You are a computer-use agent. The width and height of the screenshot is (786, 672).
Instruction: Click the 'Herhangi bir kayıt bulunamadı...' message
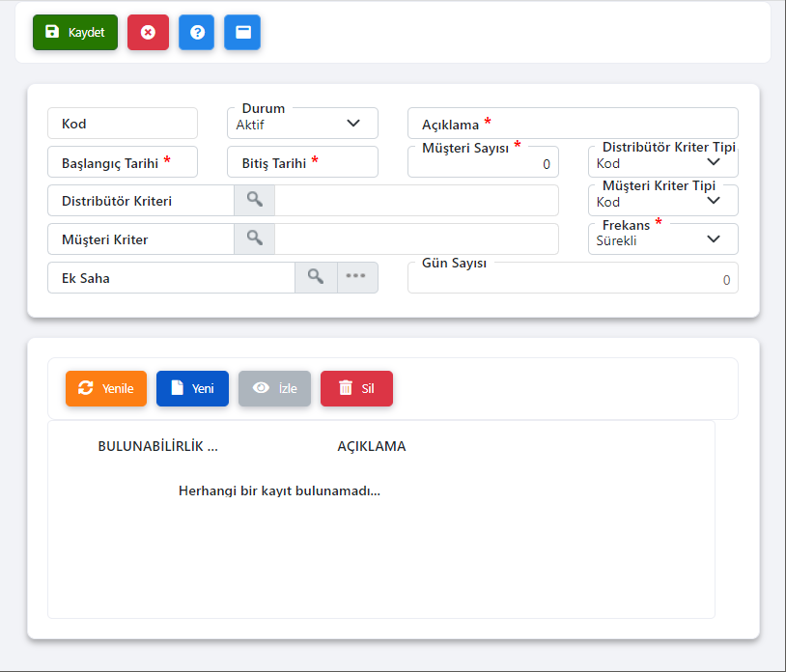[279, 490]
